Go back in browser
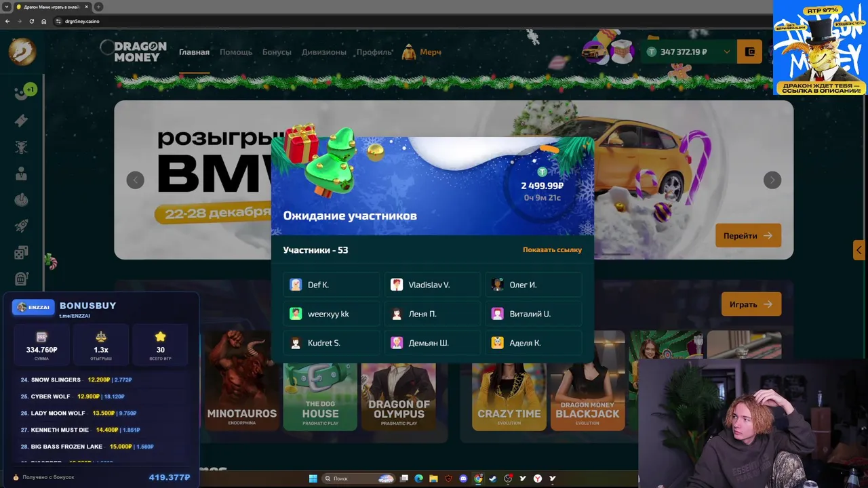This screenshot has height=488, width=868. (7, 21)
